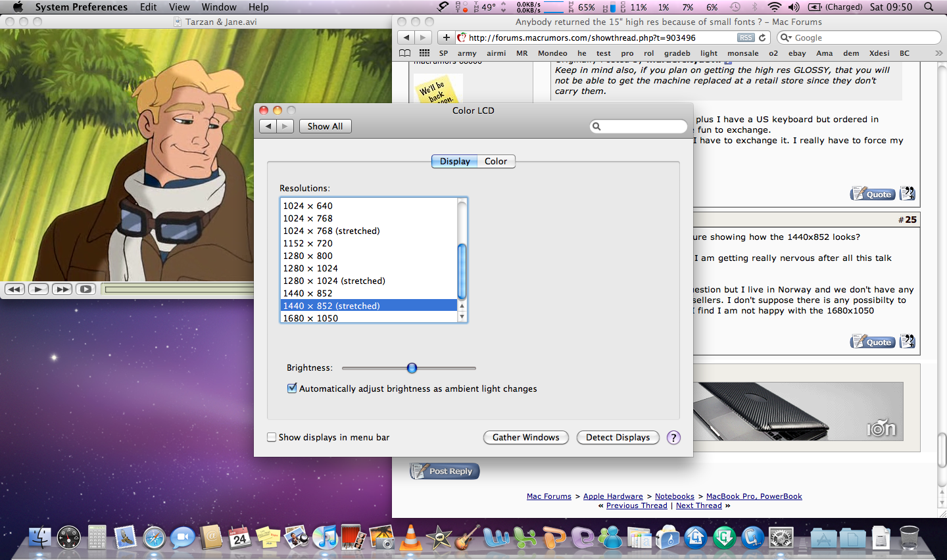Screen dimensions: 947x560
Task: Open View menu
Action: coord(179,7)
